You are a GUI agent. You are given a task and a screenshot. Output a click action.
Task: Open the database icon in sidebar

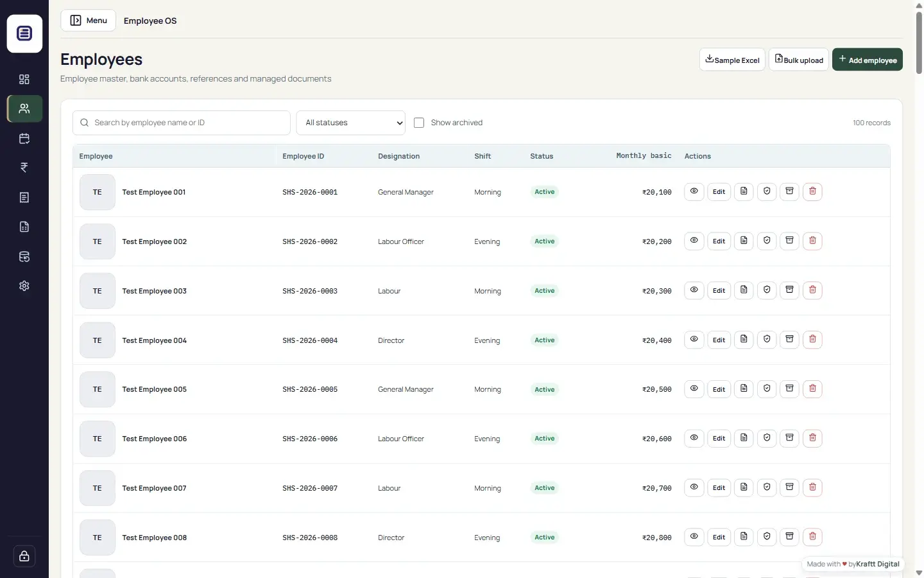[x=24, y=256]
